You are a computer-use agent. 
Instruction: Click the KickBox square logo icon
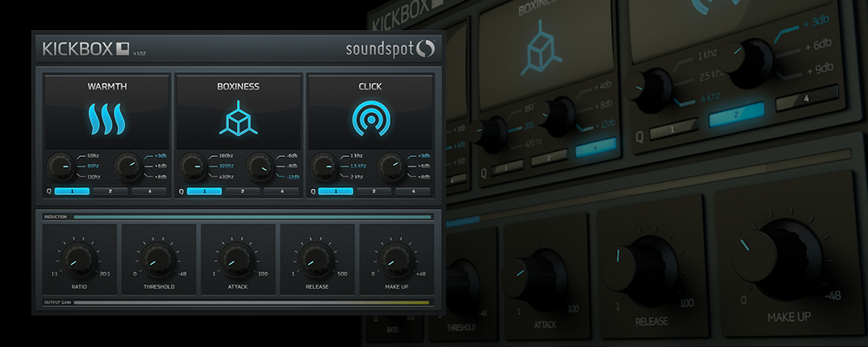123,49
